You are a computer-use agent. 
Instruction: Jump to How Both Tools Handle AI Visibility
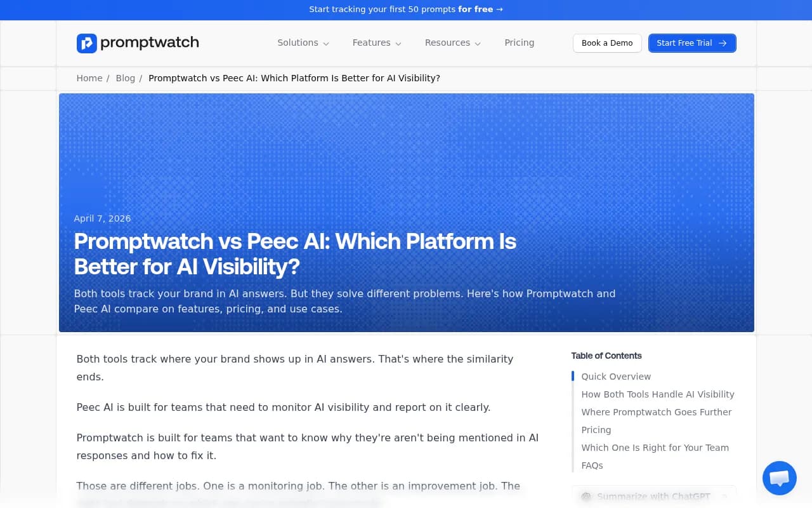pyautogui.click(x=658, y=394)
